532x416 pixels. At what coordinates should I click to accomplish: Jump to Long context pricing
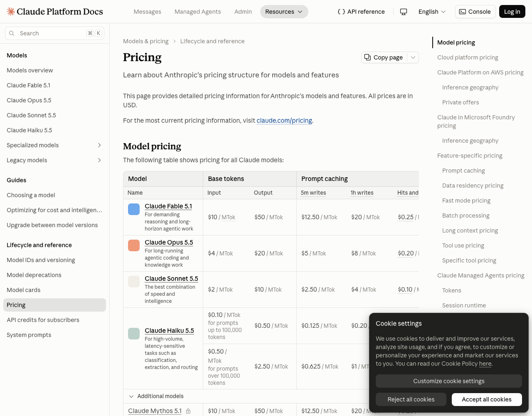click(470, 230)
